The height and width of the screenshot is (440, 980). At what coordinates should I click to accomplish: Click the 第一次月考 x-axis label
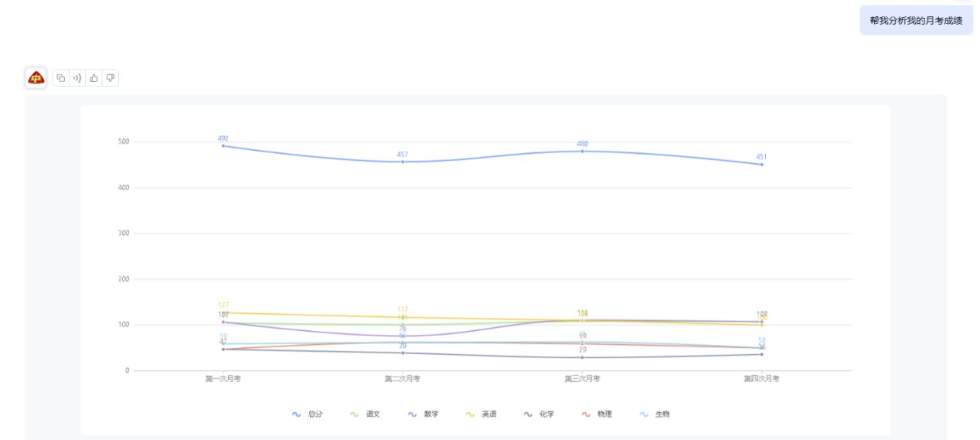pyautogui.click(x=223, y=379)
